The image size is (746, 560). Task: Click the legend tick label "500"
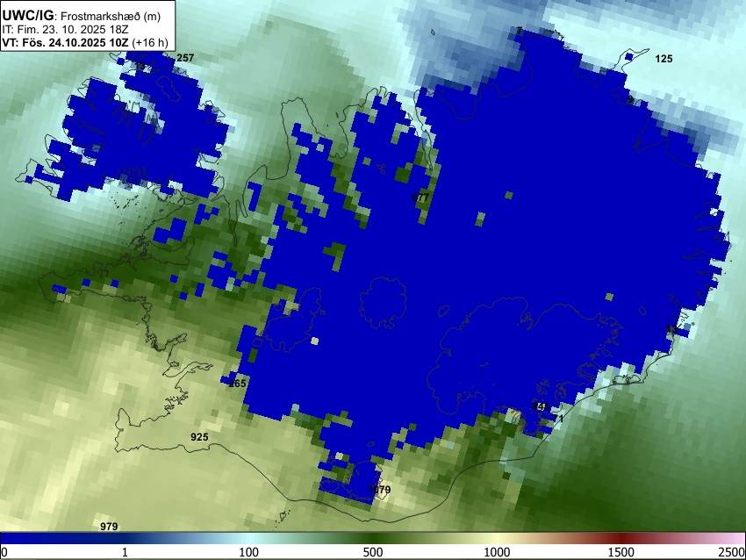[373, 552]
